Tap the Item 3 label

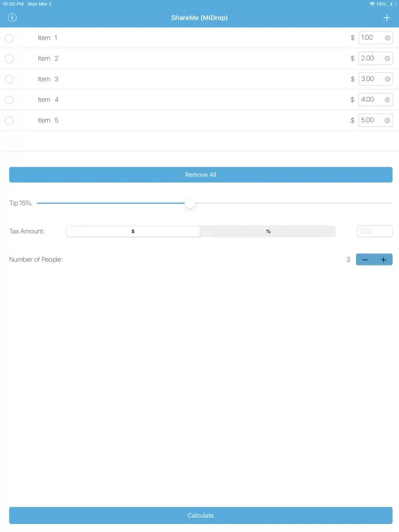(x=48, y=79)
